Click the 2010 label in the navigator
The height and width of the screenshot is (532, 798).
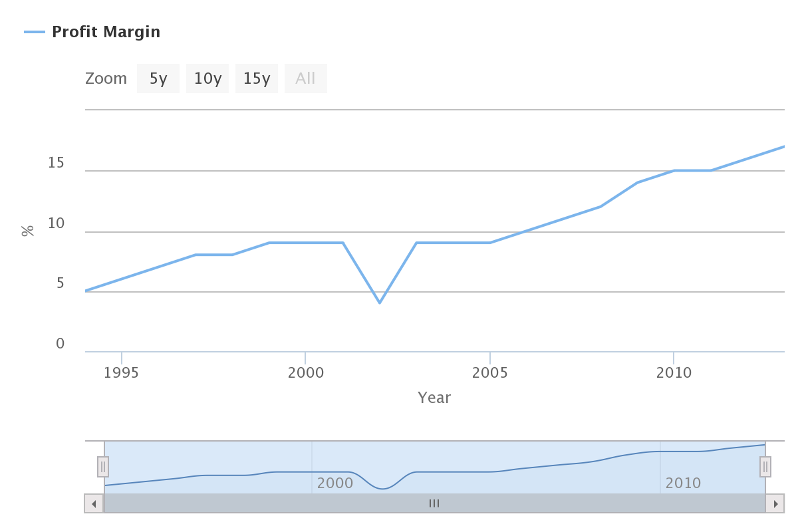[x=684, y=483]
